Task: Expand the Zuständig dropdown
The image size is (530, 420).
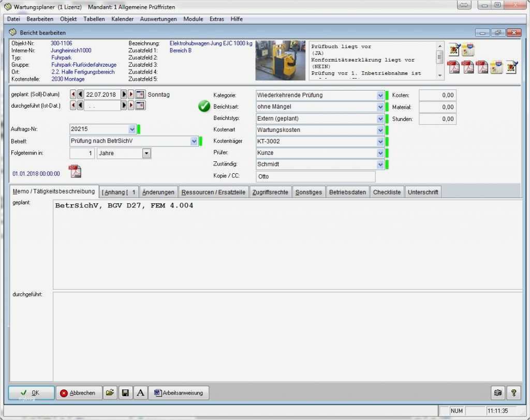Action: (380, 164)
